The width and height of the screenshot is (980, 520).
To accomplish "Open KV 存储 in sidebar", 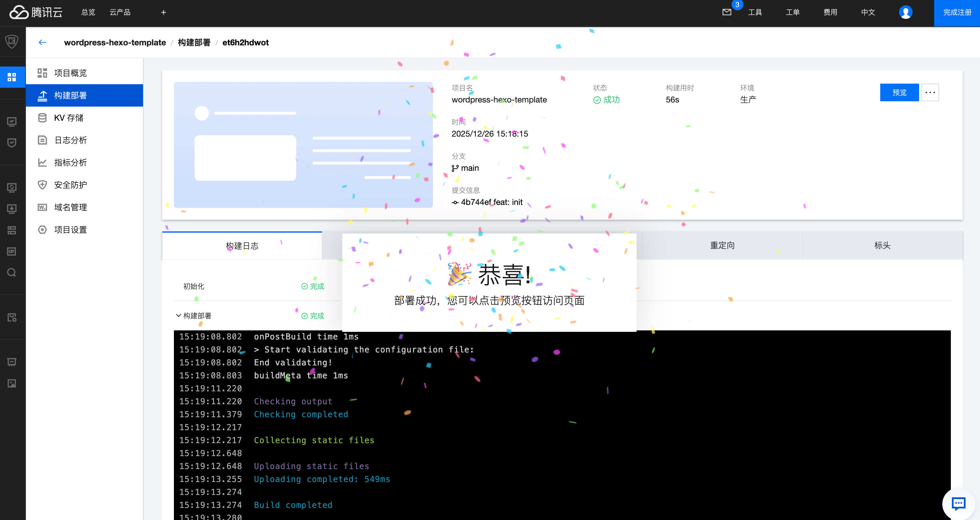I will pos(69,117).
